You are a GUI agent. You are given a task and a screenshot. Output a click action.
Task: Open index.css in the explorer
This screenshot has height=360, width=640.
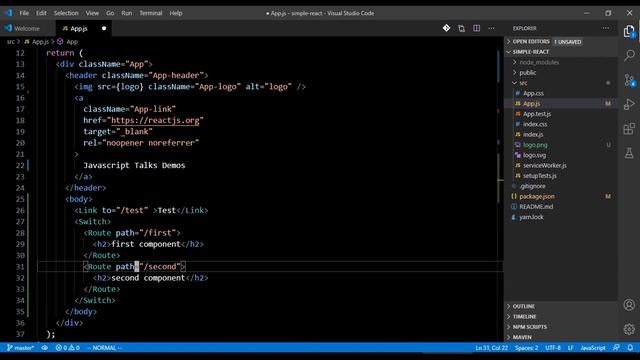click(x=535, y=124)
